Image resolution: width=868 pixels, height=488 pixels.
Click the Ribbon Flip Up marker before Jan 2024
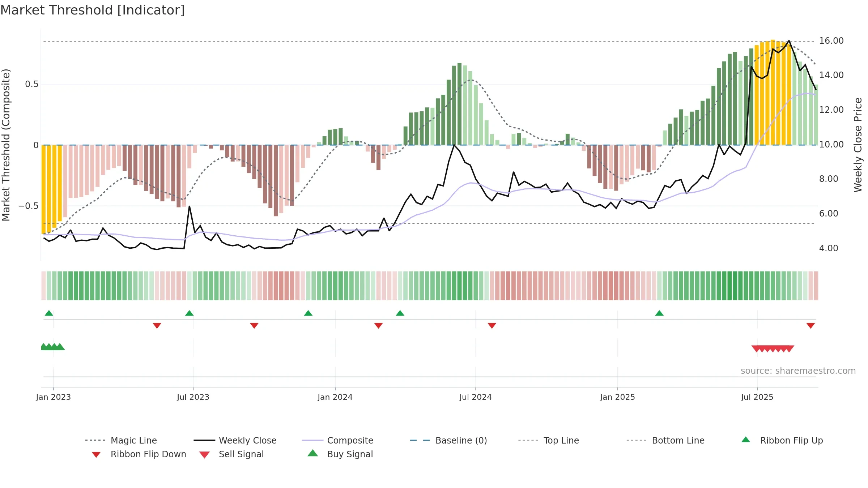click(x=308, y=313)
